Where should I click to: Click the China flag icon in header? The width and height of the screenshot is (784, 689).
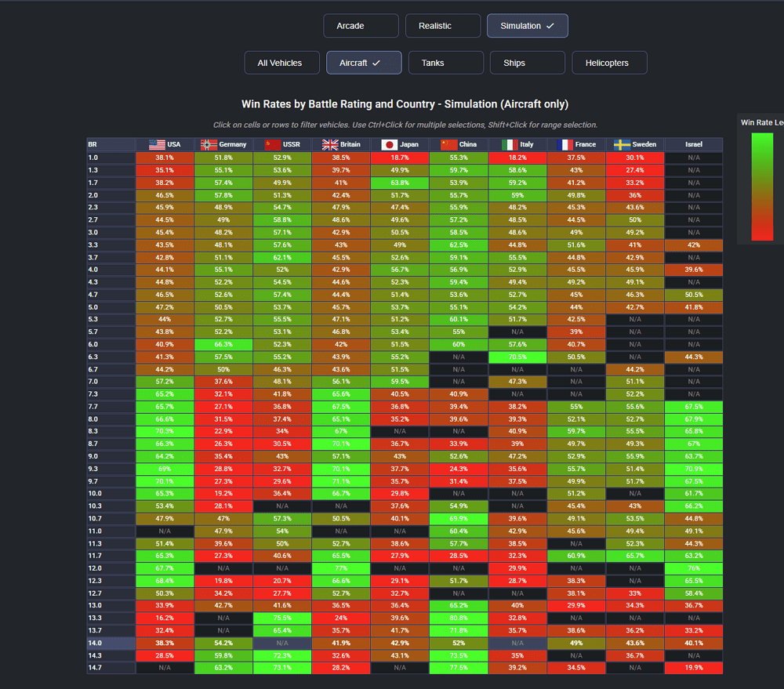(x=449, y=144)
